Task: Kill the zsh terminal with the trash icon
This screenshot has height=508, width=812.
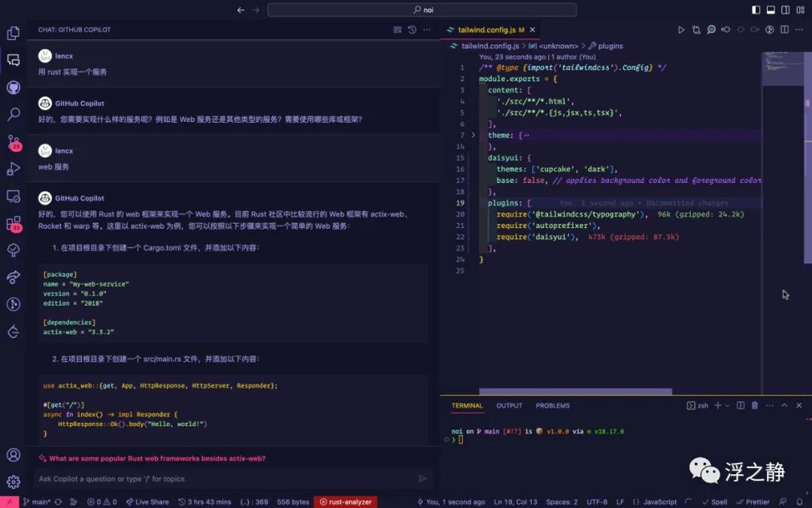Action: click(755, 406)
